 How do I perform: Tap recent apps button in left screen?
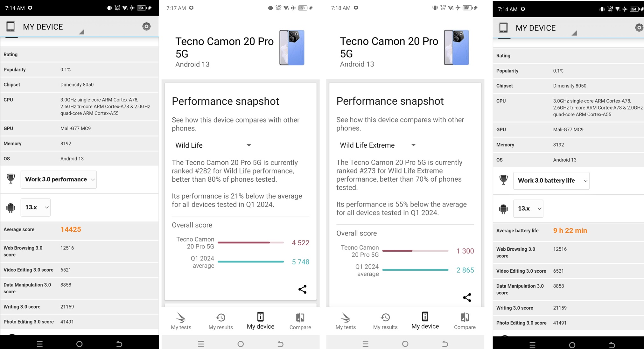(40, 344)
